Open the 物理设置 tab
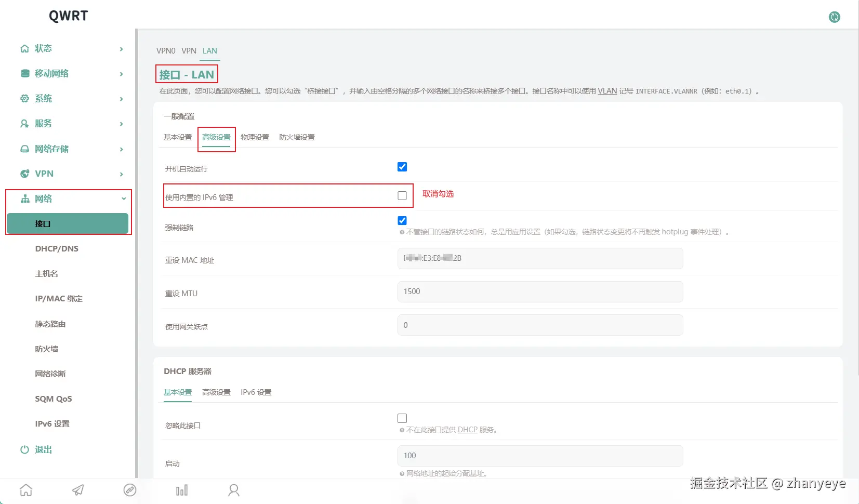Screen dimensions: 859x504 pos(255,137)
